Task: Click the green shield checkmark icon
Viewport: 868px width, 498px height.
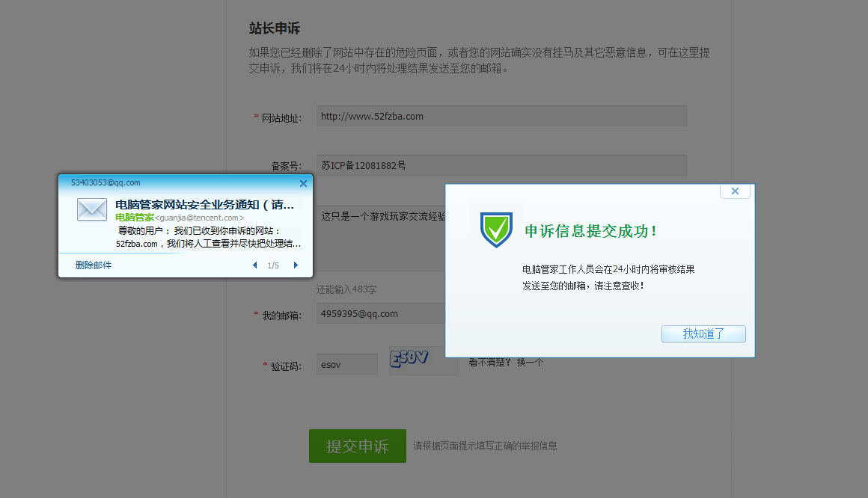Action: tap(496, 230)
